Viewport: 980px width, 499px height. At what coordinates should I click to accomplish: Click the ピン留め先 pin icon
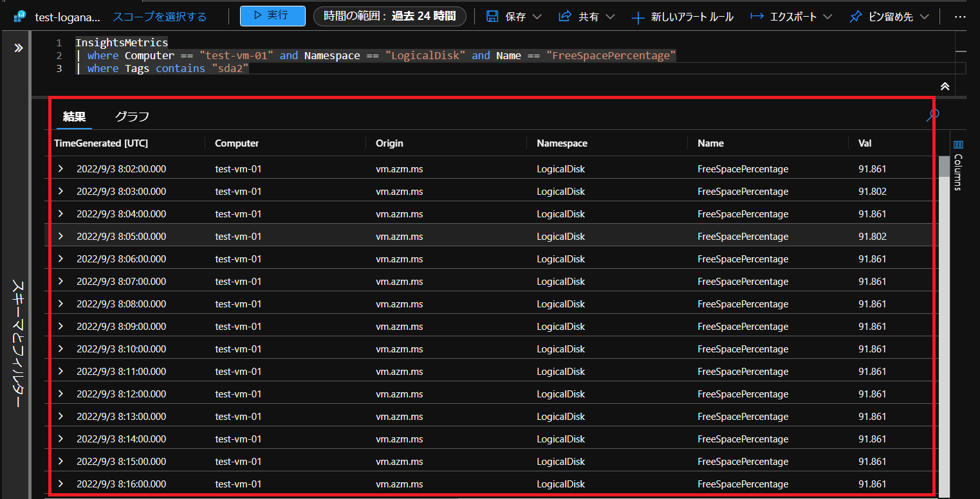pyautogui.click(x=855, y=17)
